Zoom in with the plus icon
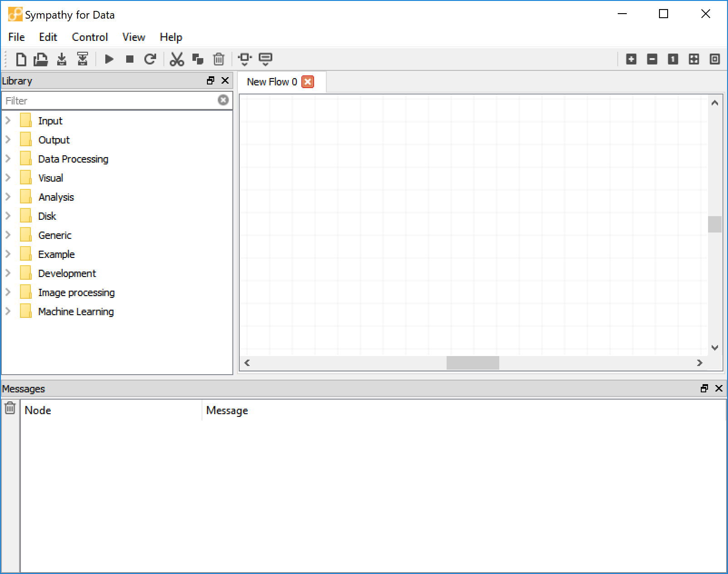This screenshot has height=574, width=728. point(631,59)
